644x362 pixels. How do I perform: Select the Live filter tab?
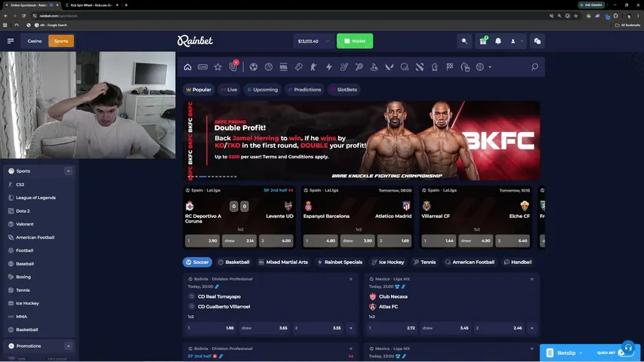click(x=229, y=90)
